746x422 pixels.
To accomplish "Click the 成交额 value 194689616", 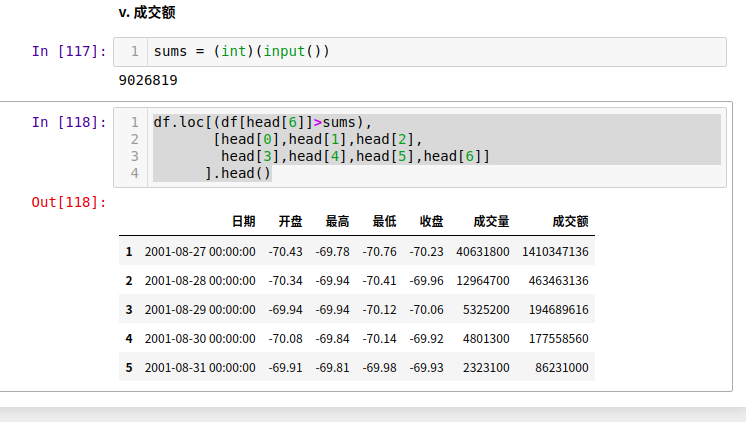I will 559,310.
